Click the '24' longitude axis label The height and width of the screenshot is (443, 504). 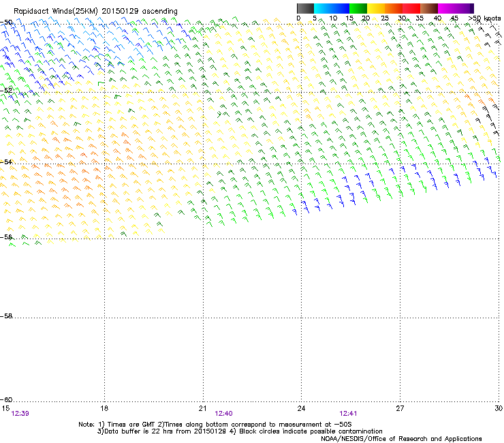click(301, 408)
